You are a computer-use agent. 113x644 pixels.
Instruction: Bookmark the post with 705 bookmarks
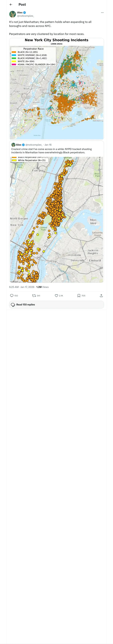[79, 295]
